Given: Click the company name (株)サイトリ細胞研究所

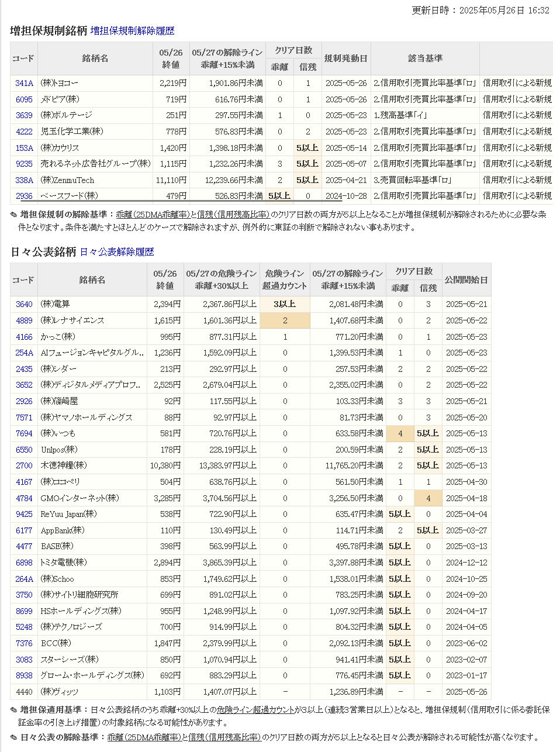Looking at the screenshot, I should click(79, 595).
